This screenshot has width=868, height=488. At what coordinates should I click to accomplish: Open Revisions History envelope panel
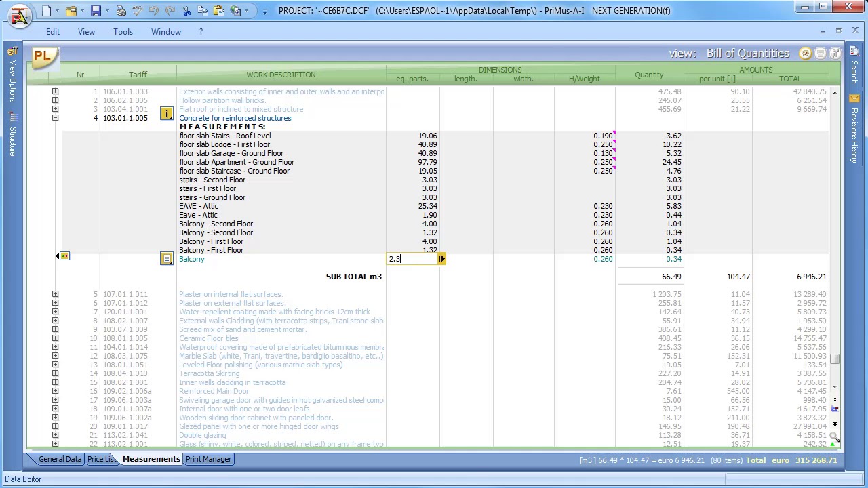(x=854, y=99)
